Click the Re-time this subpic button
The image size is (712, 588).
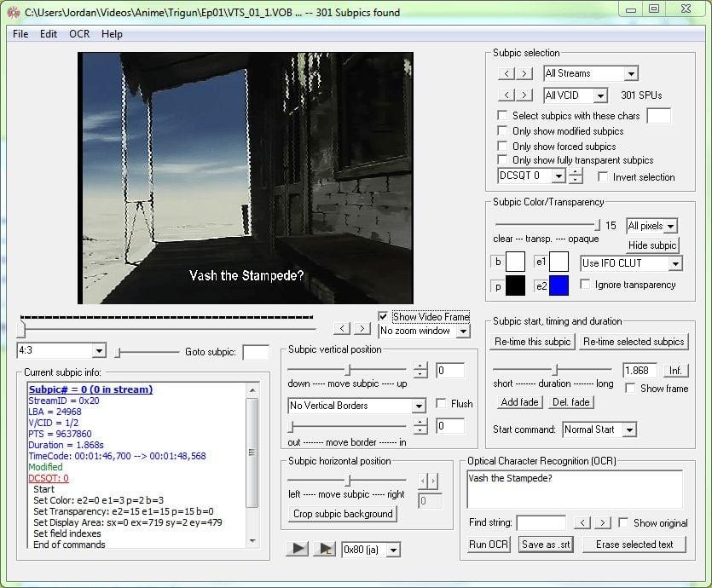coord(532,342)
